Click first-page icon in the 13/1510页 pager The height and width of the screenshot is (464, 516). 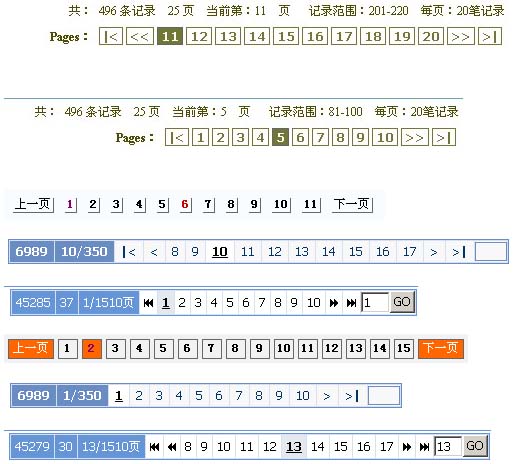click(154, 447)
